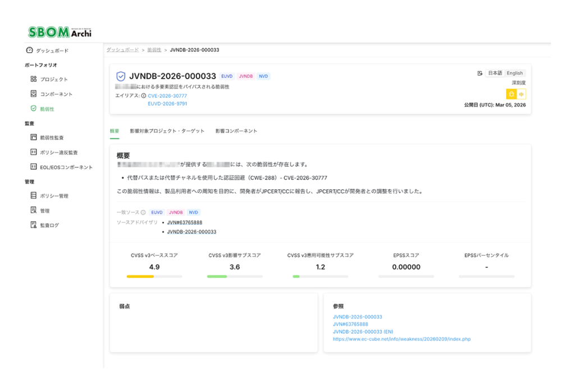Screen dimensions: 575x392
Task: Click the SBOM Archi logo
Action: (60, 32)
